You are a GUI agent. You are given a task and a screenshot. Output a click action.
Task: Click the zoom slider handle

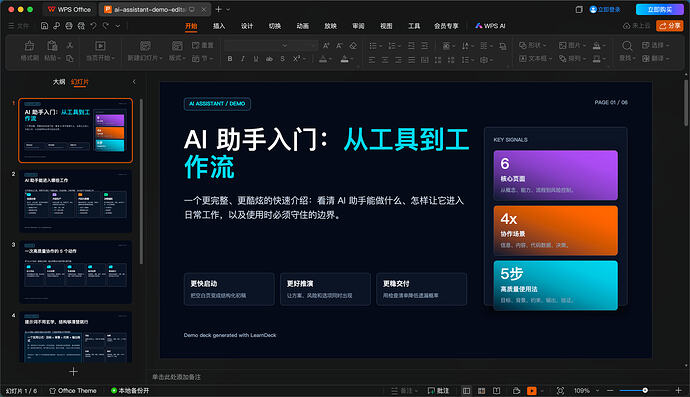(x=645, y=390)
